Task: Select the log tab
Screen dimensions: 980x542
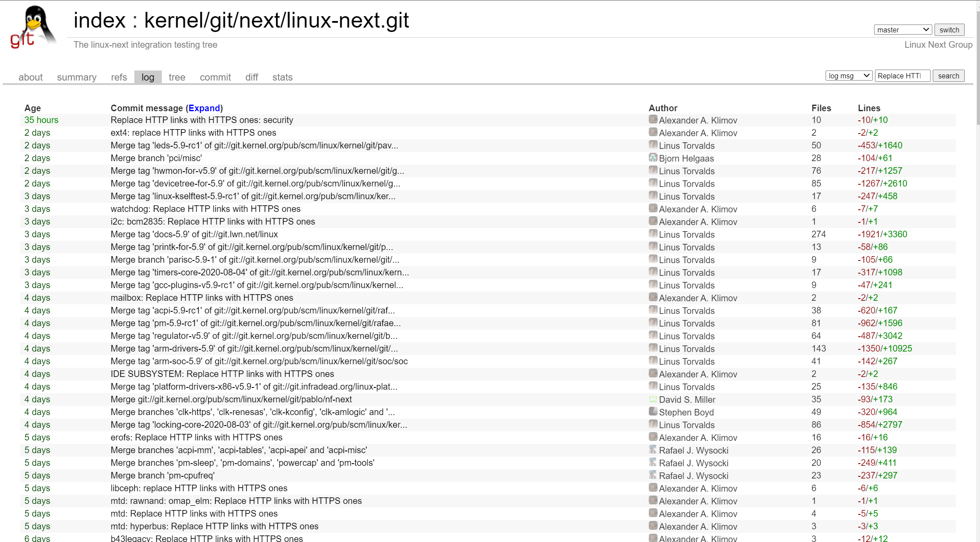Action: (x=148, y=77)
